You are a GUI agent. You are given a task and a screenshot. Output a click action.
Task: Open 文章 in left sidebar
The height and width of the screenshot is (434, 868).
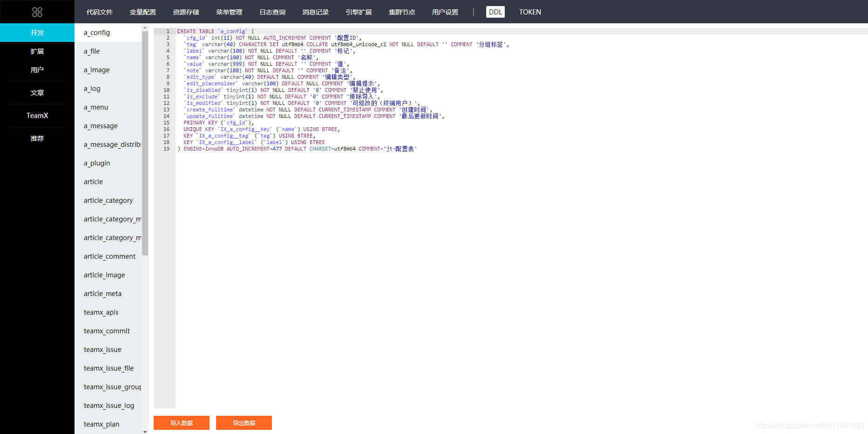[x=37, y=93]
